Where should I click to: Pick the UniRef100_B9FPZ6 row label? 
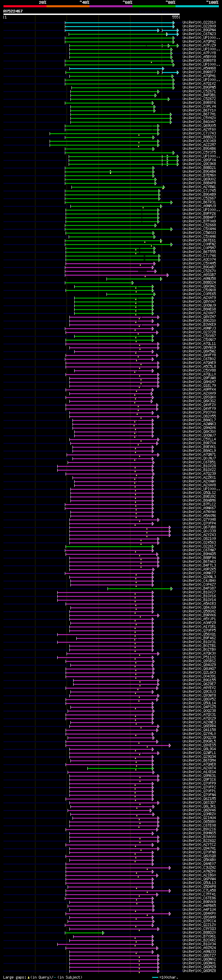coord(199,213)
